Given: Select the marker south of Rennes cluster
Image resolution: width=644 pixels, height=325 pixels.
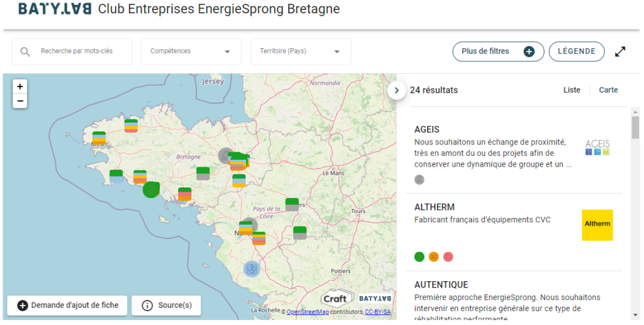Looking at the screenshot, I should [239, 181].
